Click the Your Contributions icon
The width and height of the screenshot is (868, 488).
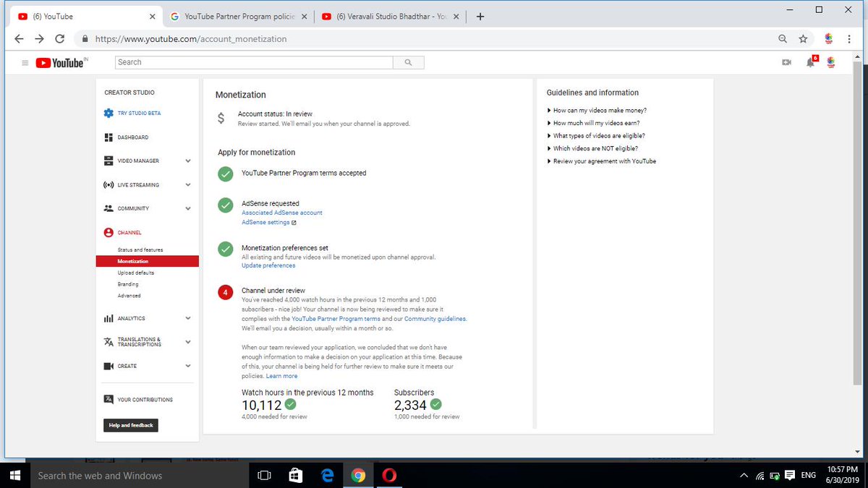click(109, 399)
